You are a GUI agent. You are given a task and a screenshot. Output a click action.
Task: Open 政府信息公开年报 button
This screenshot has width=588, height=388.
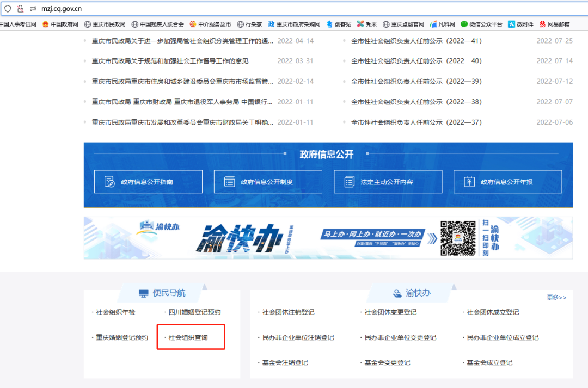tap(507, 182)
